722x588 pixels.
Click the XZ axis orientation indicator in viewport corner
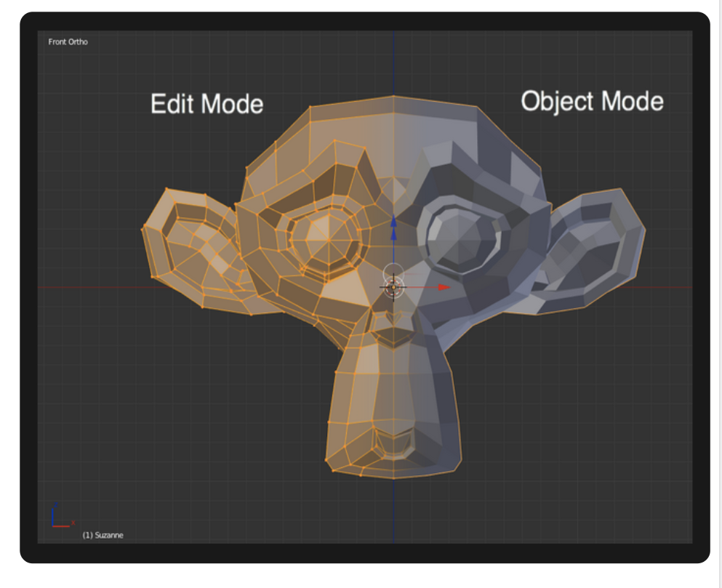63,515
